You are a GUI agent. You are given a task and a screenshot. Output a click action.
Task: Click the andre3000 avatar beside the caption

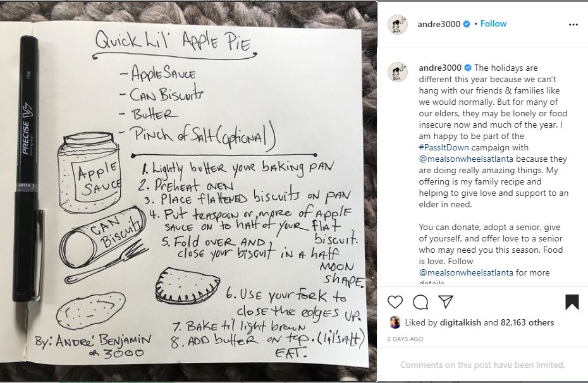[x=398, y=72]
